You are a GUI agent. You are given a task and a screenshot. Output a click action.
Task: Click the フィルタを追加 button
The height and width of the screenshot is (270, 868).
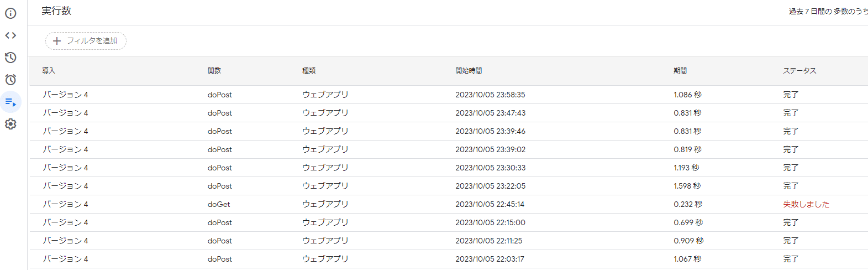click(x=92, y=41)
